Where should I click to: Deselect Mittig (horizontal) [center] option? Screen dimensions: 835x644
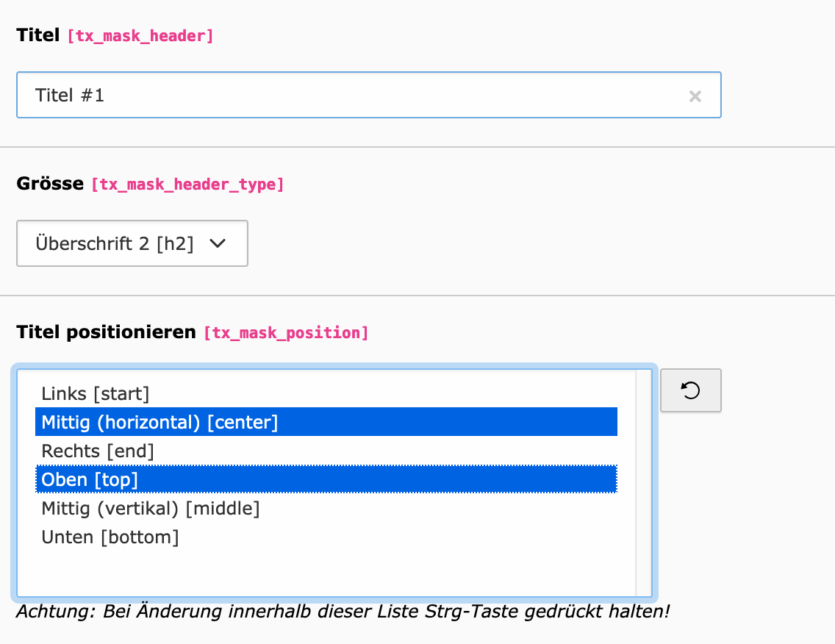point(160,423)
